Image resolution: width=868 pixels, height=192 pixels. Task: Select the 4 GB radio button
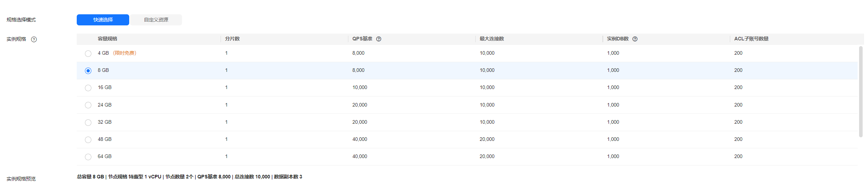[x=88, y=54]
